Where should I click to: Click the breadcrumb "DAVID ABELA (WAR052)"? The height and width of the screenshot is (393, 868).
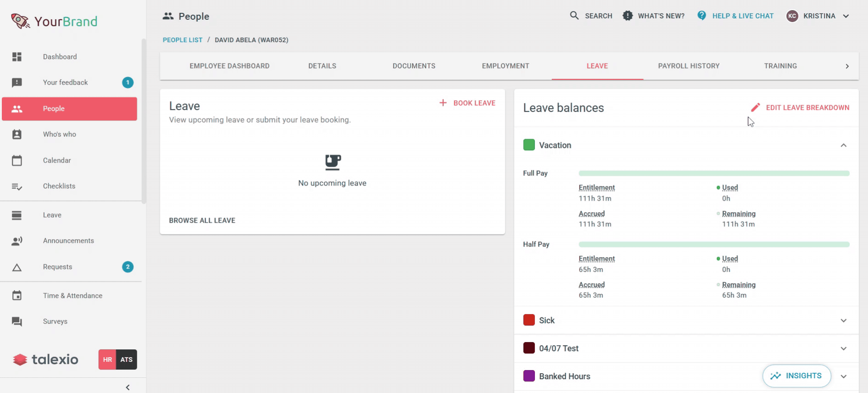[x=251, y=40]
